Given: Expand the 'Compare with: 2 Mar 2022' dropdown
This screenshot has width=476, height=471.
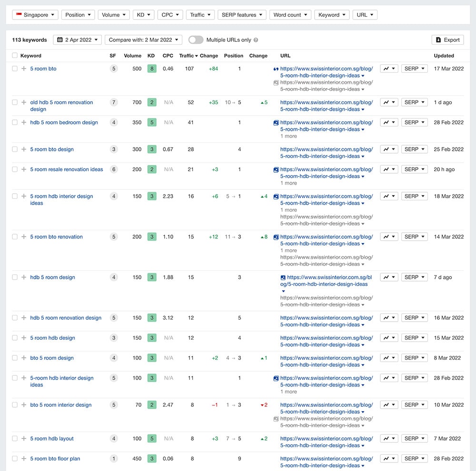Looking at the screenshot, I should (x=143, y=40).
